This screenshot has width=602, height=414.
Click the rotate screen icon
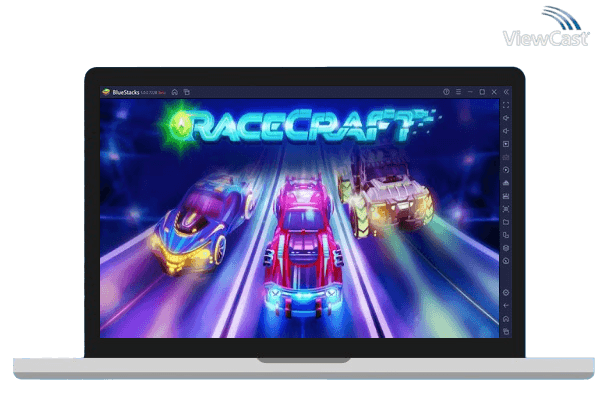coord(506,235)
